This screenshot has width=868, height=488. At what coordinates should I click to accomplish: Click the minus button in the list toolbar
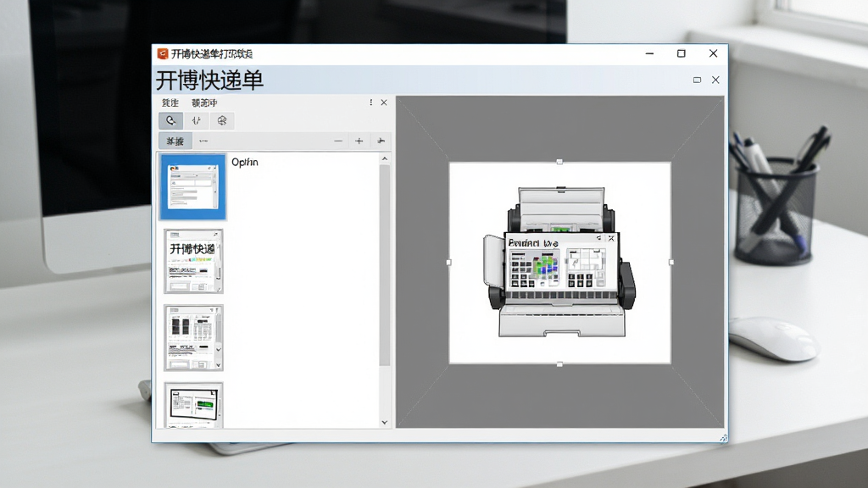click(x=338, y=141)
